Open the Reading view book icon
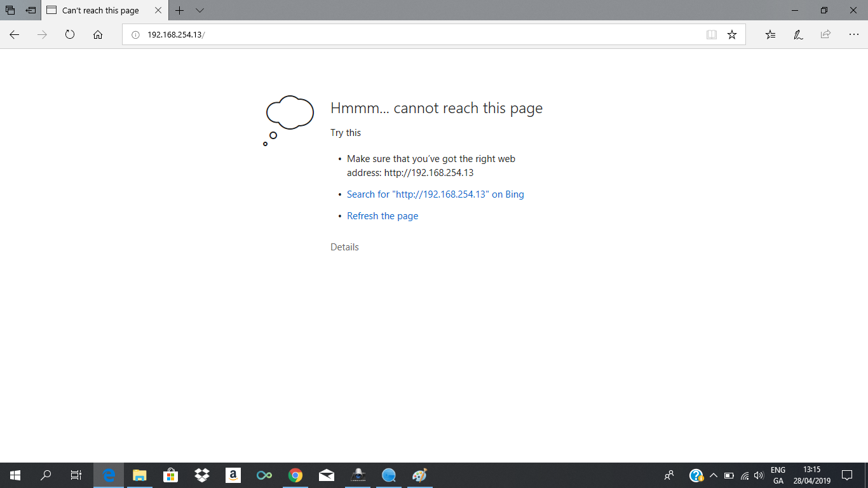 tap(712, 35)
